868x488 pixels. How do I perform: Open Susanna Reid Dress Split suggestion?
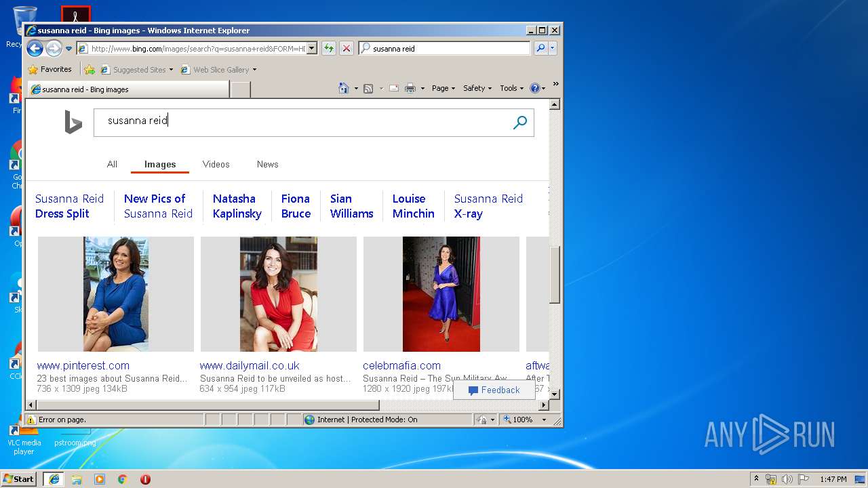[69, 206]
